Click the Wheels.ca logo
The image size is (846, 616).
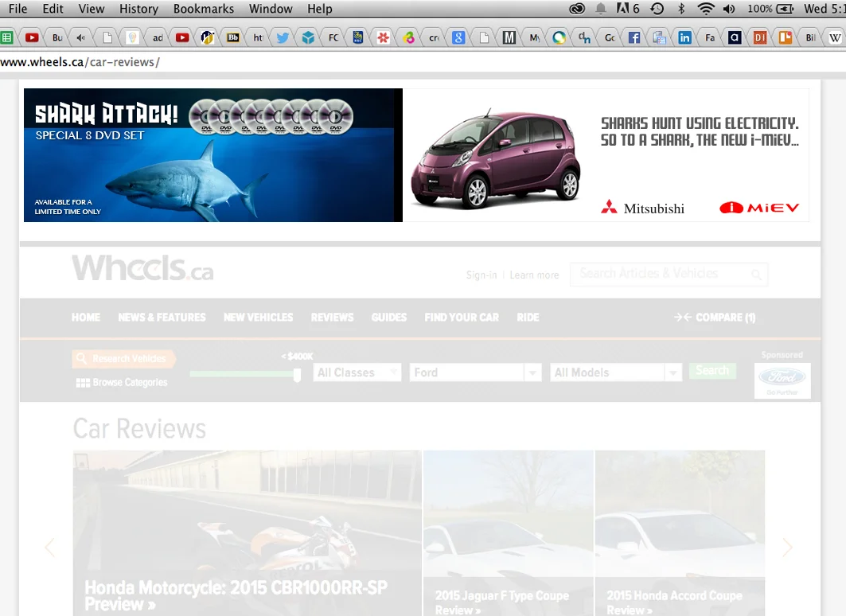pos(143,267)
